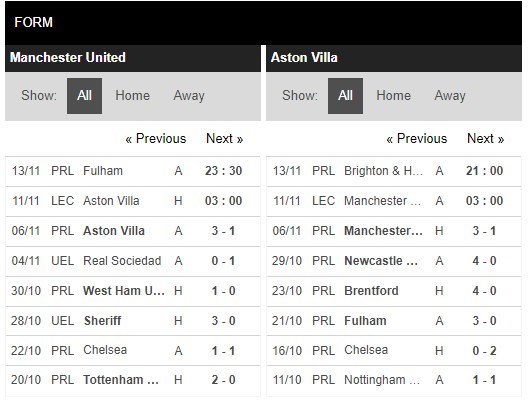
Task: Open Nottingham 11/10 match result
Action: coord(394,380)
